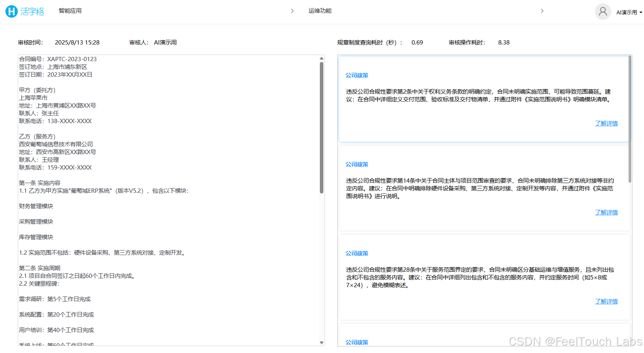The image size is (644, 353).
Task: Click the 第二条 实施周期 heading
Action: point(40,268)
